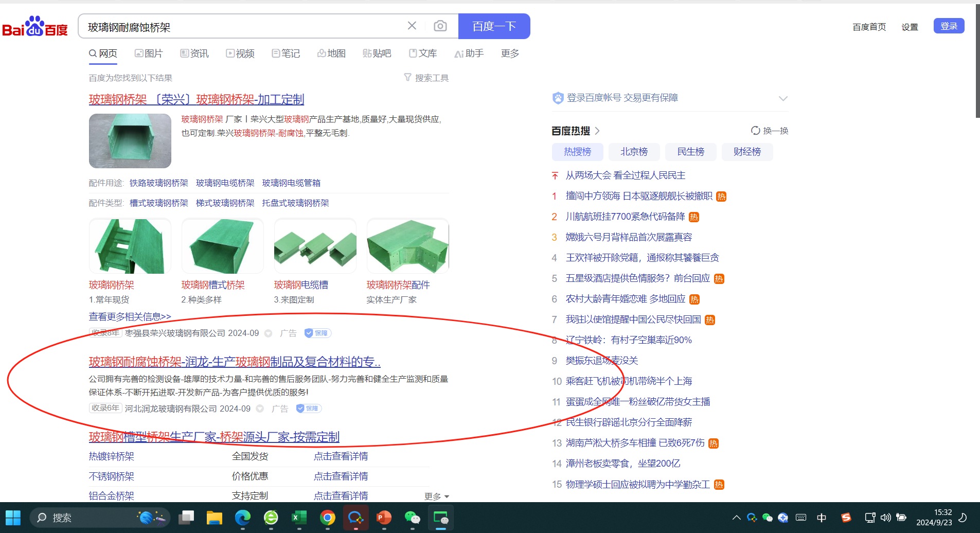Image resolution: width=980 pixels, height=533 pixels.
Task: Select the 北京榜 hot list tab
Action: coord(634,152)
